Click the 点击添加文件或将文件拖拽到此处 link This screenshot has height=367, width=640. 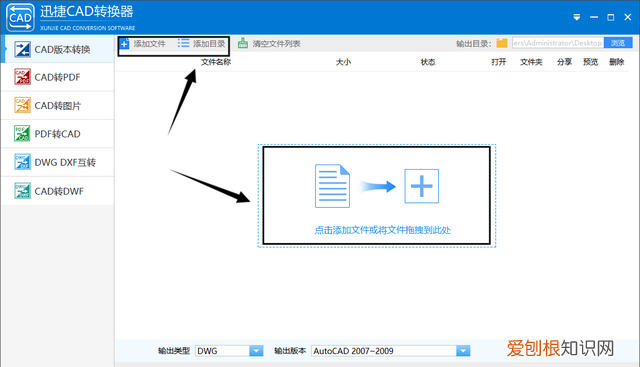382,230
